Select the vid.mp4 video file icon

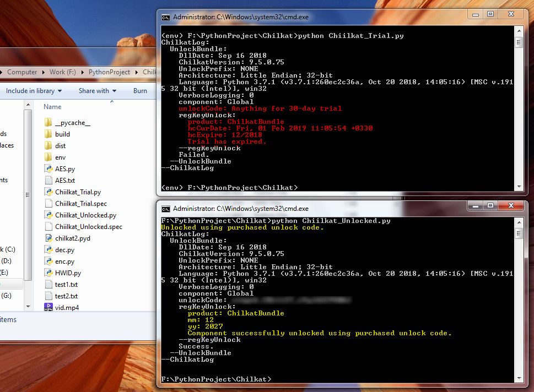(48, 307)
